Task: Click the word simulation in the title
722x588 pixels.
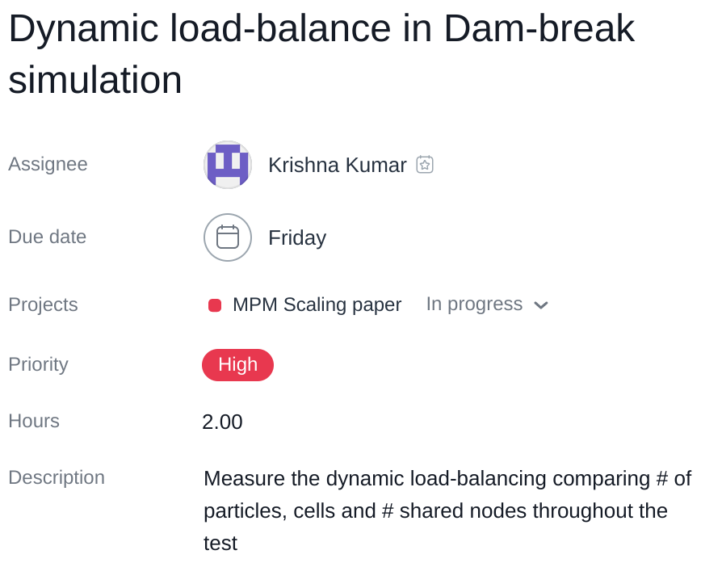Action: [95, 80]
